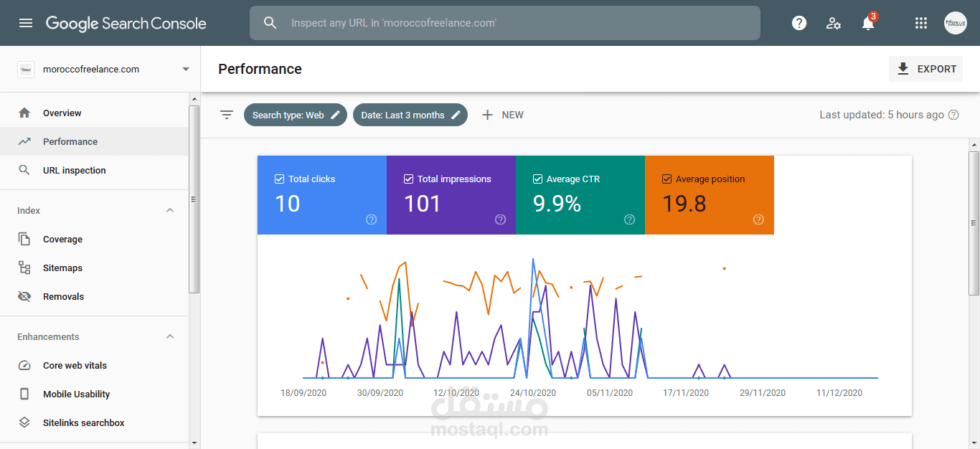Click the Search type: Web filter chip
Viewport: 980px width, 449px height.
pyautogui.click(x=296, y=115)
